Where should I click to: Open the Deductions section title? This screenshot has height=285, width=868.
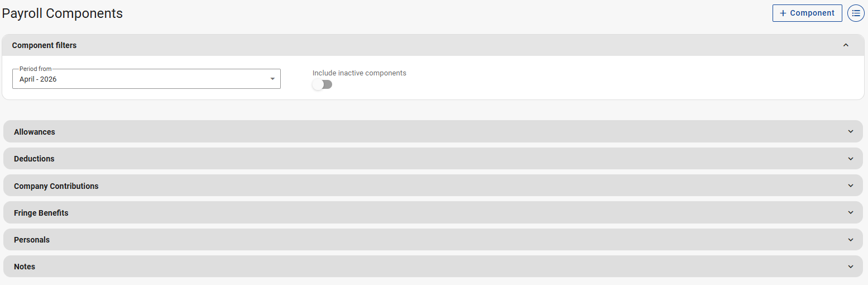[x=34, y=159]
